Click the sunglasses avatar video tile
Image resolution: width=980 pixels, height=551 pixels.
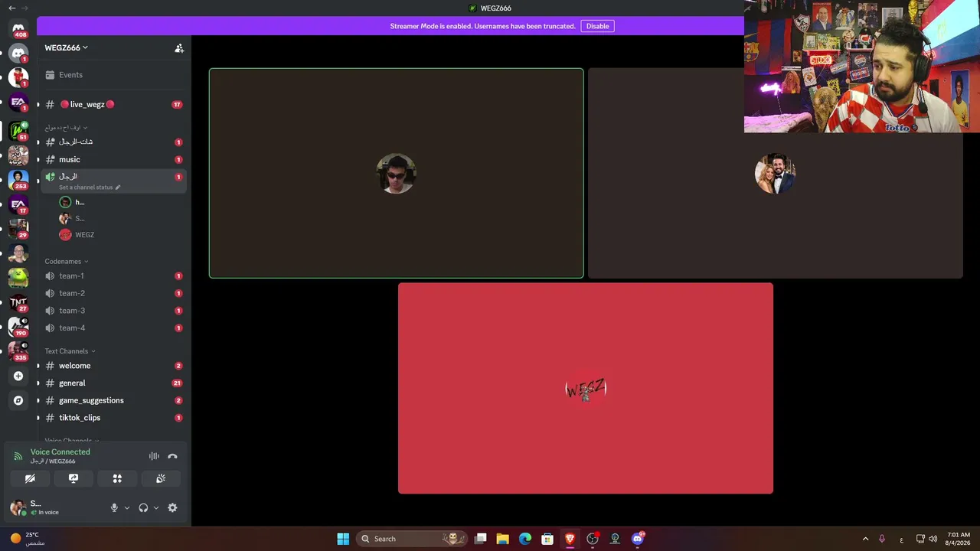point(396,174)
